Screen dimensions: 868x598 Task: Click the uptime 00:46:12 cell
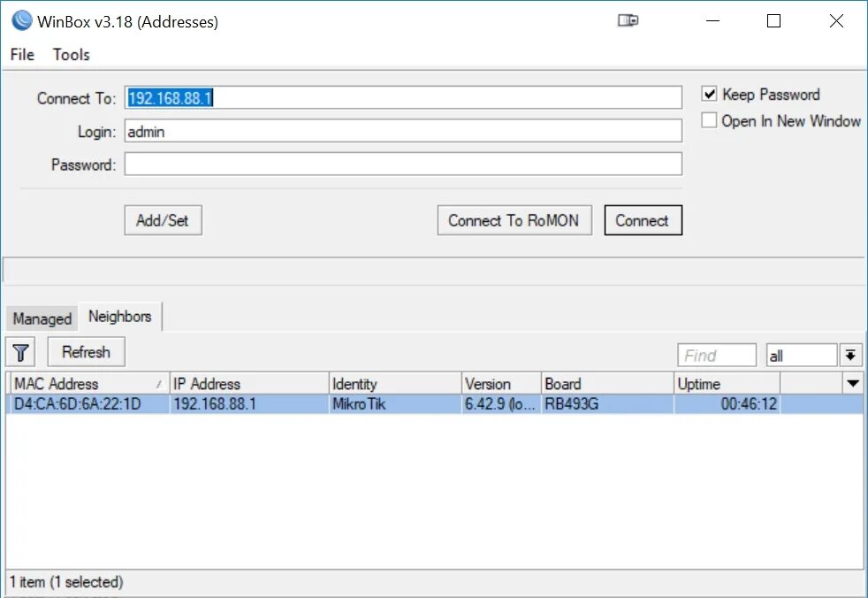[727, 404]
